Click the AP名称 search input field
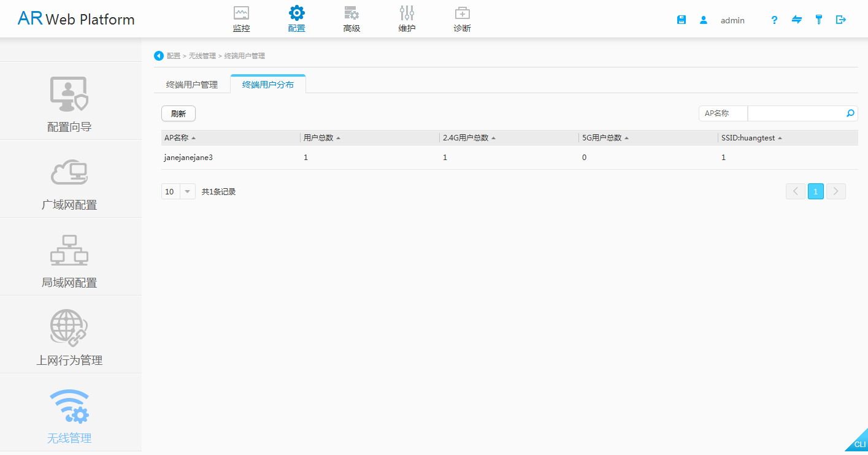This screenshot has width=868, height=455. (x=796, y=113)
